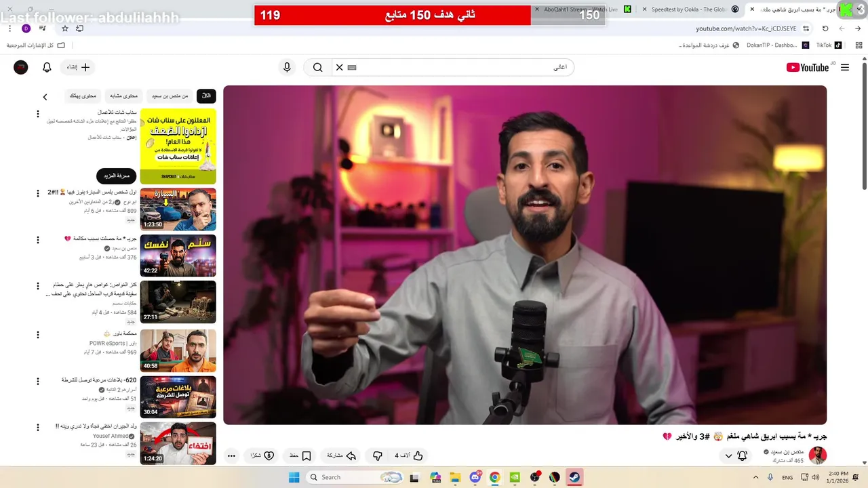
Task: Reload the page in the browser
Action: [825, 28]
